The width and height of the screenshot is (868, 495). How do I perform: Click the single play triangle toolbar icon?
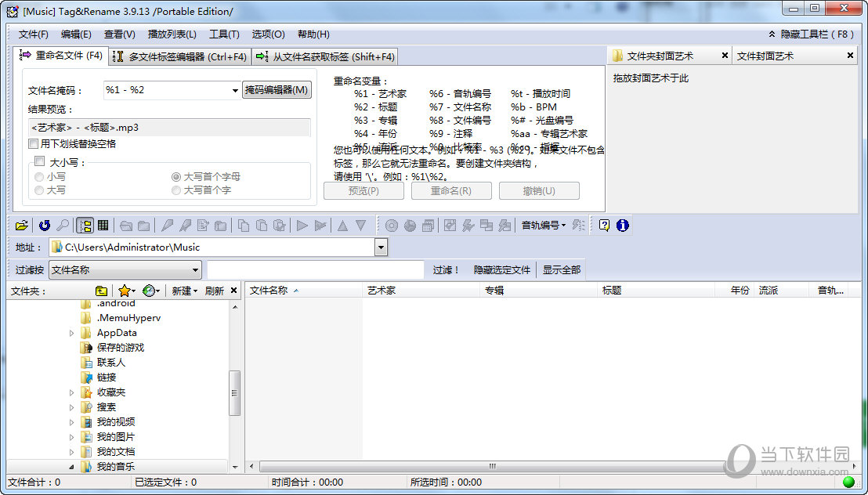pyautogui.click(x=302, y=226)
